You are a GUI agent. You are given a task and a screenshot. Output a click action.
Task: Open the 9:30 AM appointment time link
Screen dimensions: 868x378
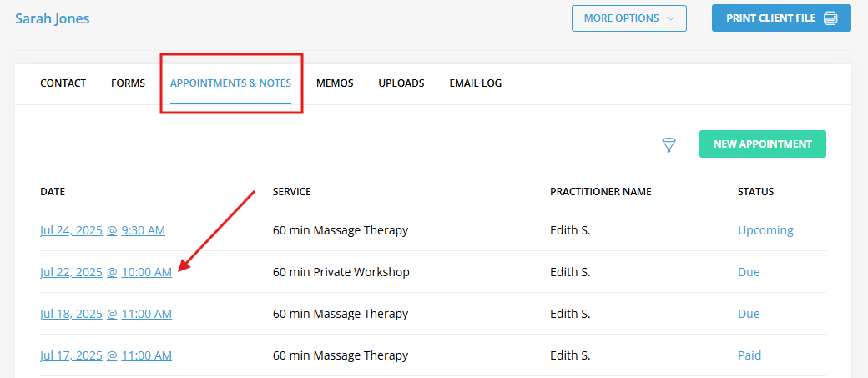coord(144,230)
